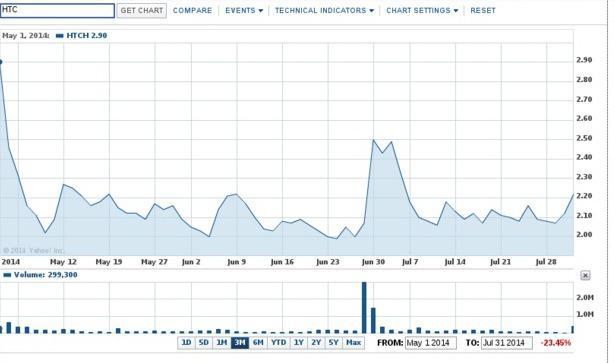
Task: Click the Jul 14 x-axis date label
Action: pyautogui.click(x=455, y=262)
